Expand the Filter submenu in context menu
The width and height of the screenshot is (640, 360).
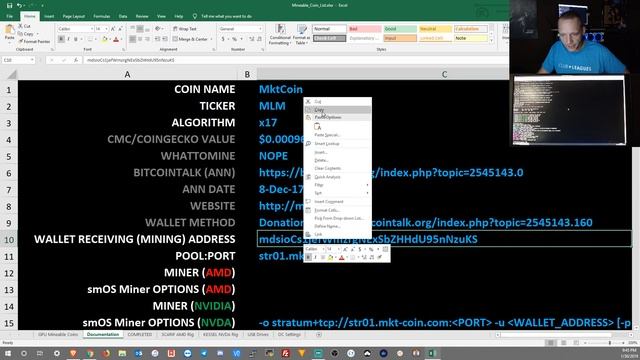click(x=337, y=185)
